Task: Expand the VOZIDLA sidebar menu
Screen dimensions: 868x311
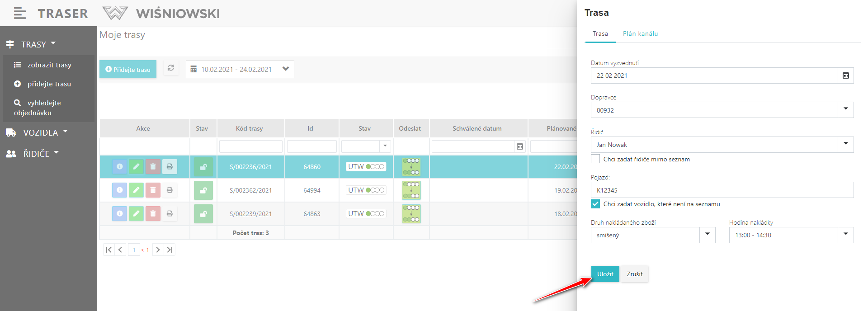Action: (41, 133)
